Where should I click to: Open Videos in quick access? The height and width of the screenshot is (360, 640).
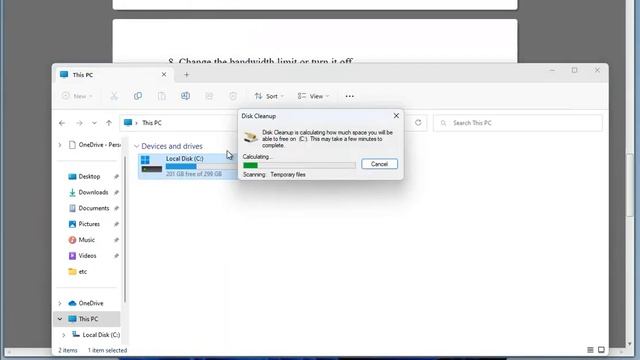(87, 256)
